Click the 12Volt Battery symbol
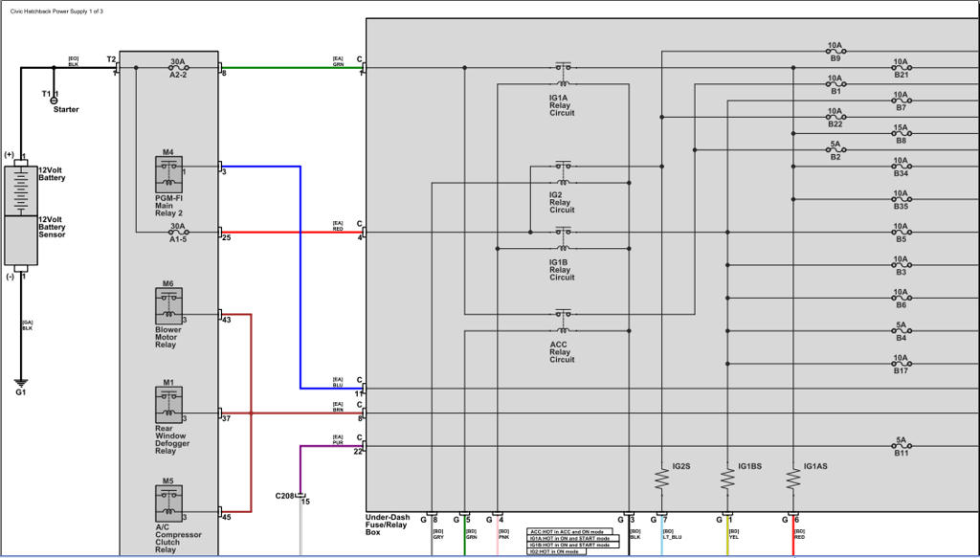The image size is (980, 558). 21,190
